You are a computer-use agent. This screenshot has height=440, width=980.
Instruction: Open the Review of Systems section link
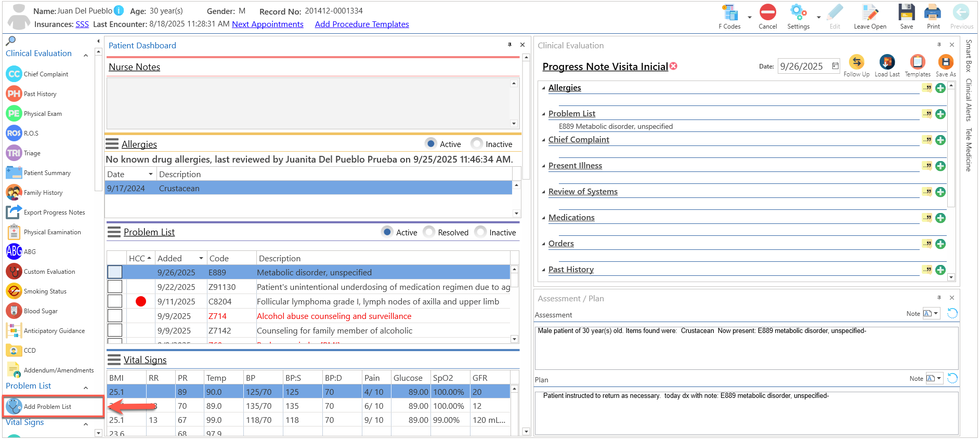coord(583,192)
